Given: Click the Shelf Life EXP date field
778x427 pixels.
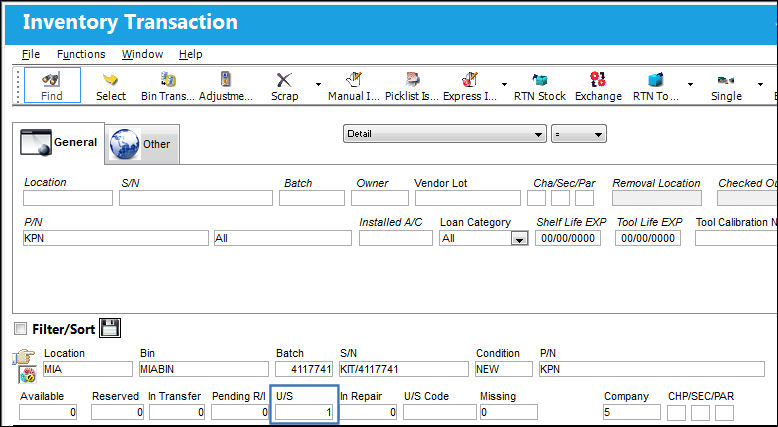Looking at the screenshot, I should 568,239.
